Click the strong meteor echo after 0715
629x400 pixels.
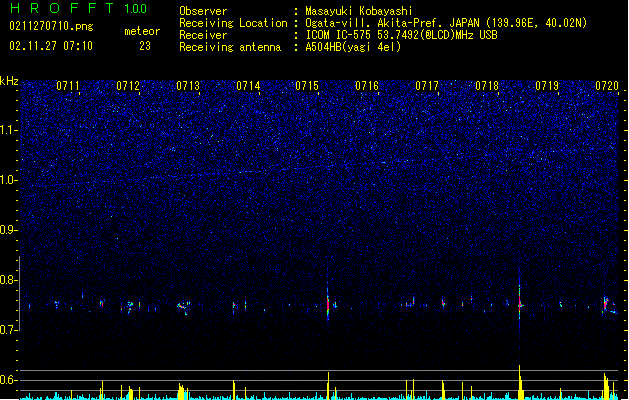coord(328,302)
